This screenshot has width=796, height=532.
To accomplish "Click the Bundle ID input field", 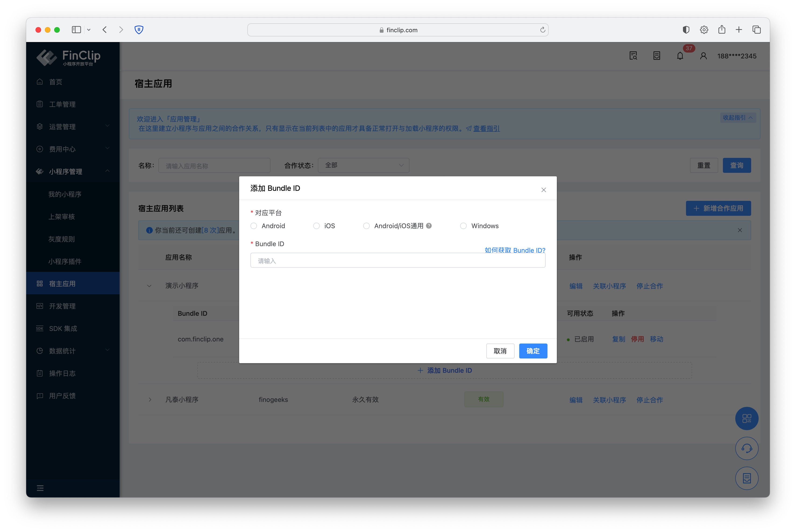I will click(x=398, y=261).
